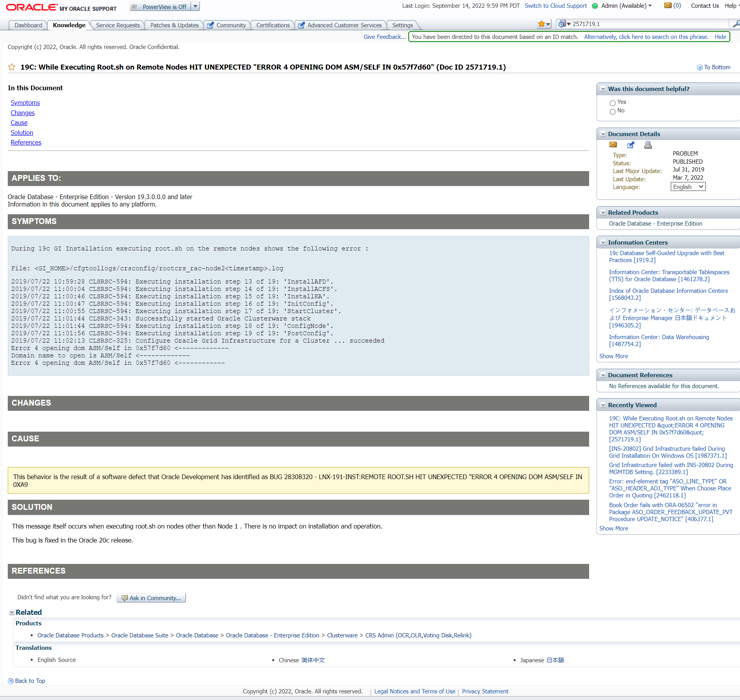Click Show More under Recently Viewed
Viewport: 740px width, 700px height.
click(614, 528)
